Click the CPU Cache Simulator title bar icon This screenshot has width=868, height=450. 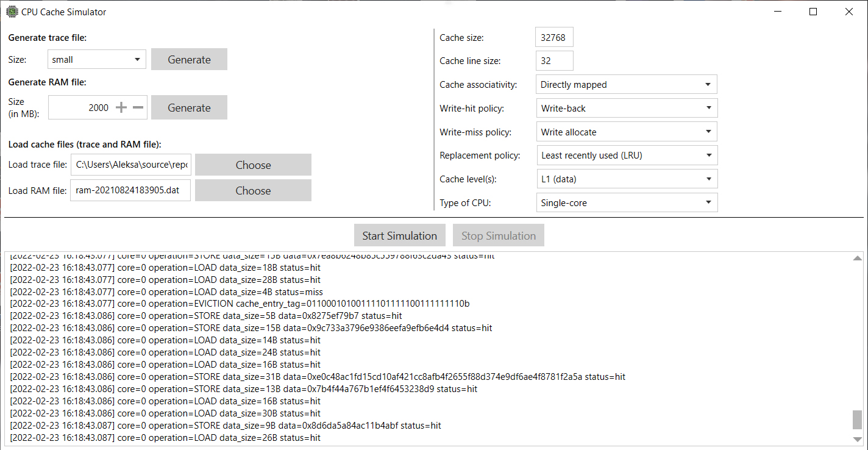(x=12, y=11)
